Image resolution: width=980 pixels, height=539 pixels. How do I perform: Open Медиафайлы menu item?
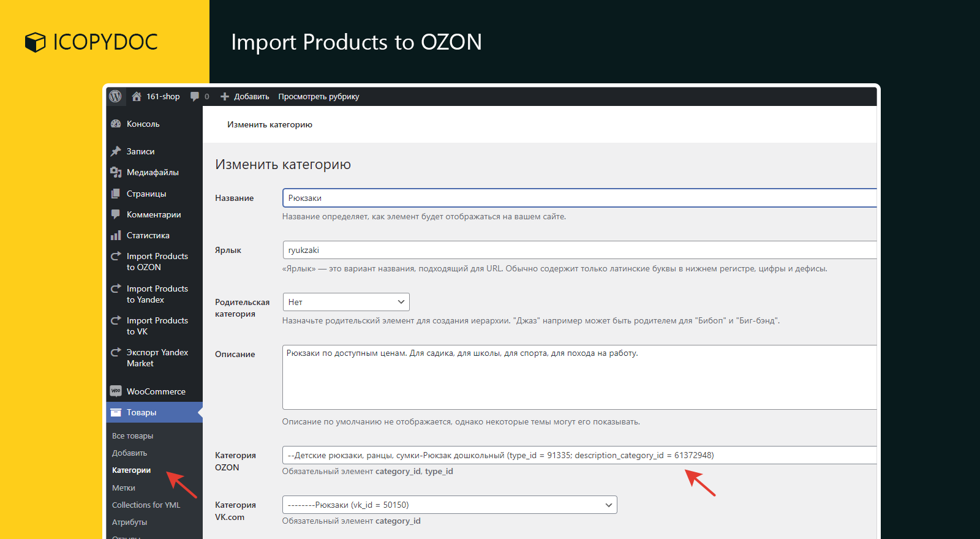click(153, 172)
